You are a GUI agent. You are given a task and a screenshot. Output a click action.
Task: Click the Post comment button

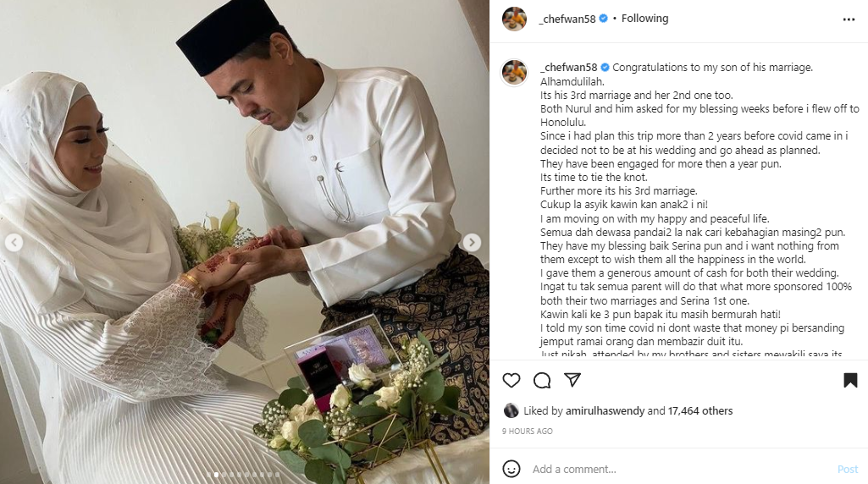[x=848, y=469]
